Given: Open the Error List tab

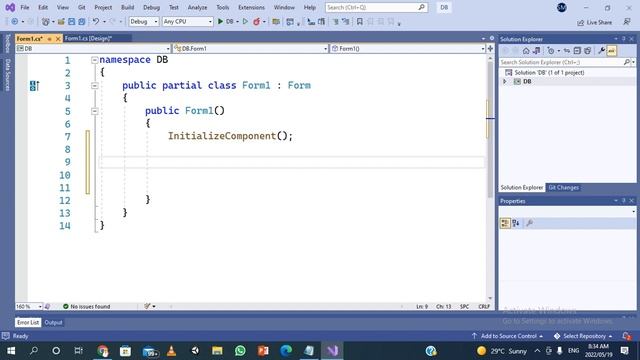Looking at the screenshot, I should pos(28,322).
